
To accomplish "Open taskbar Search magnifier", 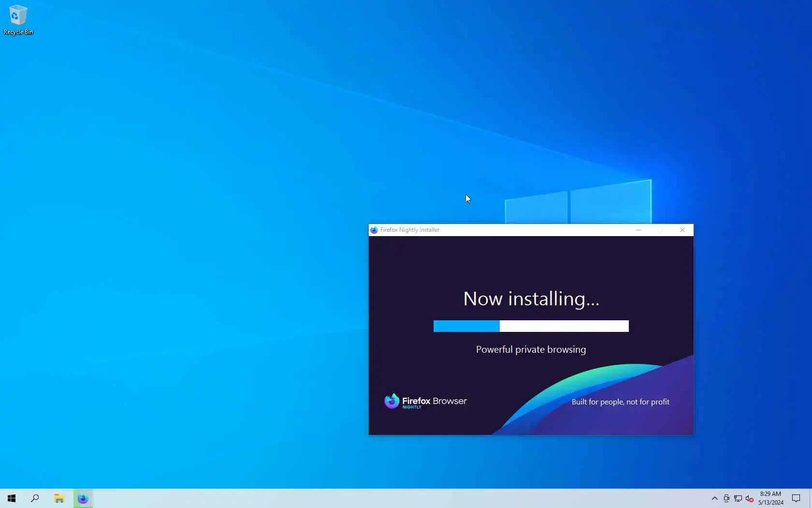I will click(x=35, y=498).
